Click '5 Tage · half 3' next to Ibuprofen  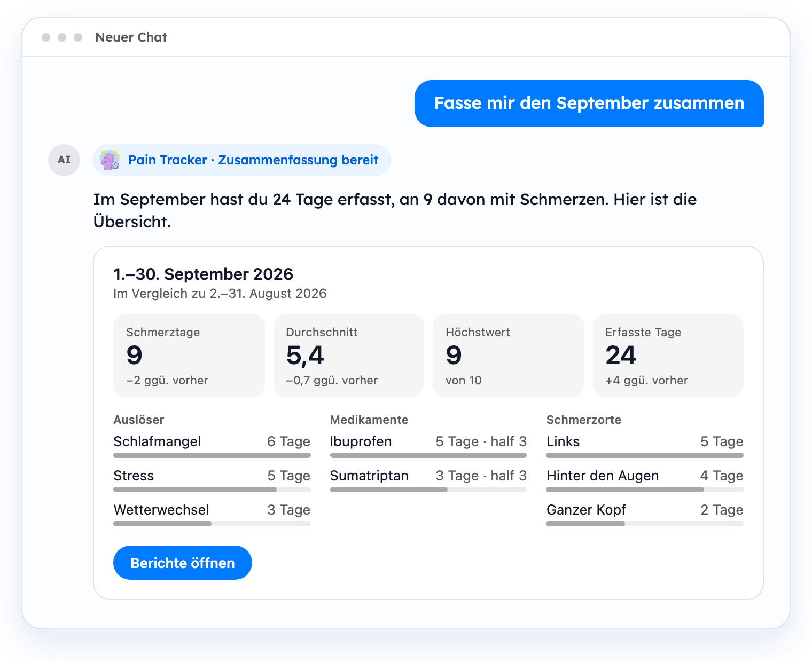pos(481,441)
